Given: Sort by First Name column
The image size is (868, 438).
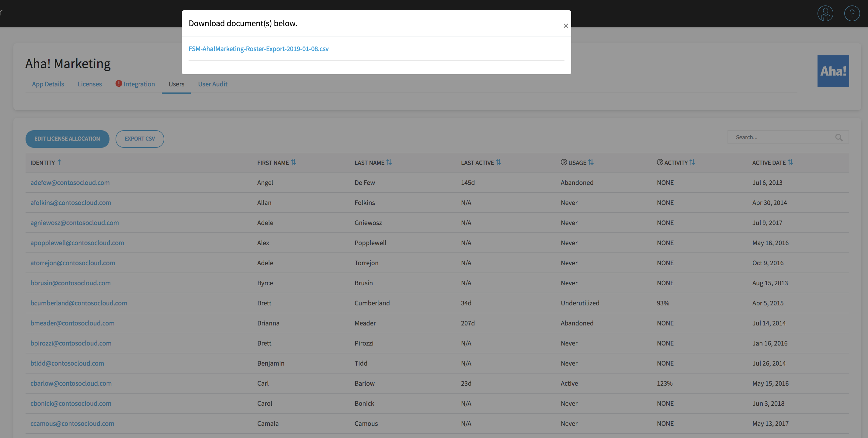Looking at the screenshot, I should coord(293,162).
